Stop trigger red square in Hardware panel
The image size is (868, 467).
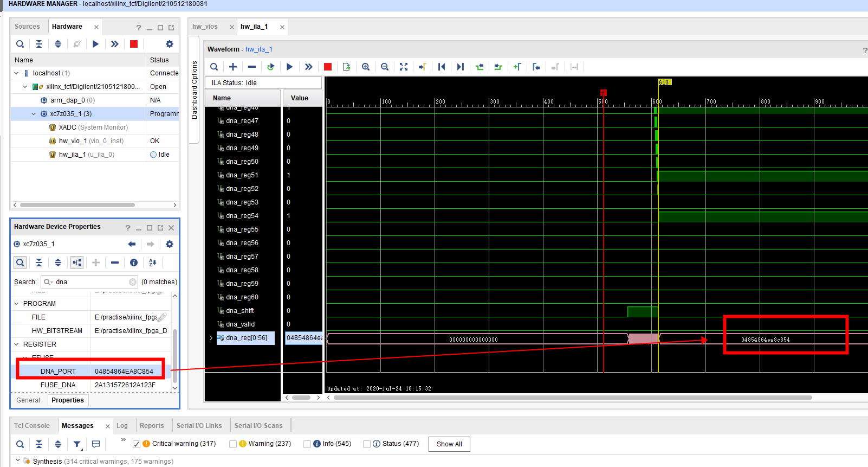[x=134, y=44]
